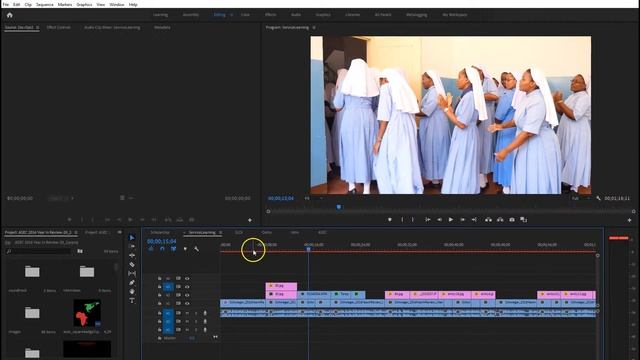The width and height of the screenshot is (640, 360).
Task: Switch to Effects workspace
Action: 270,15
